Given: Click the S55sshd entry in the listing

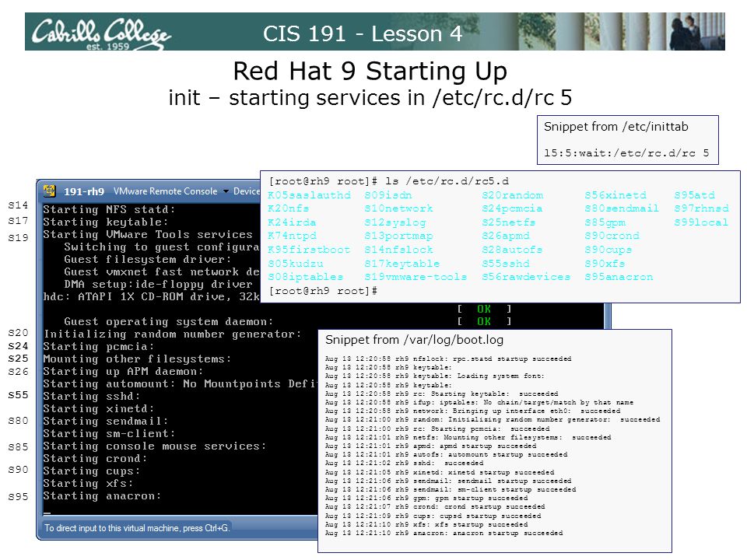Looking at the screenshot, I should pyautogui.click(x=506, y=263).
